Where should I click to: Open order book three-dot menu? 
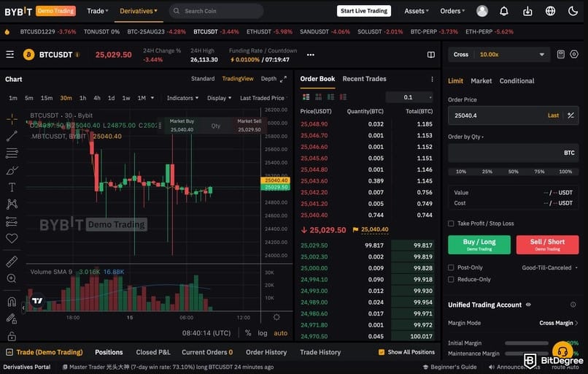(x=432, y=79)
